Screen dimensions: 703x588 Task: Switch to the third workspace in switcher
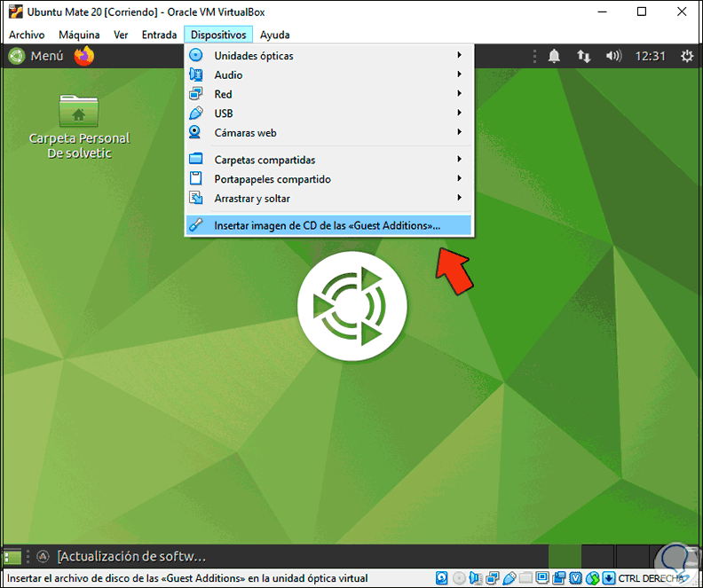(x=632, y=557)
